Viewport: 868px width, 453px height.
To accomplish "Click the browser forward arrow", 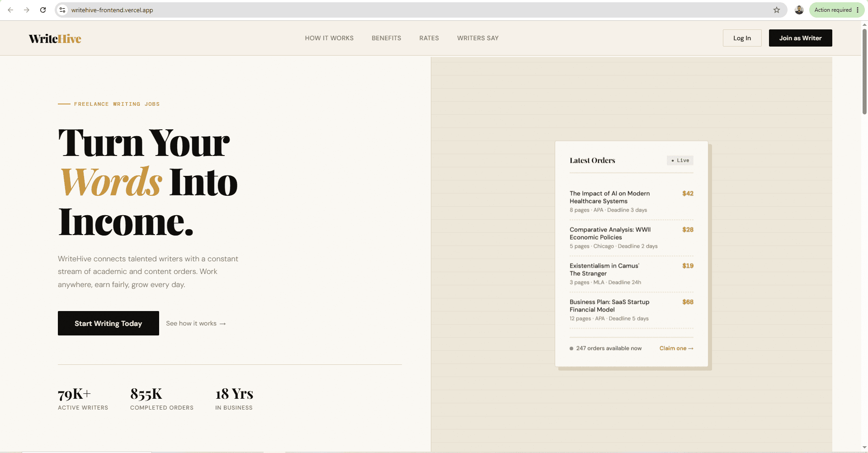I will click(27, 10).
